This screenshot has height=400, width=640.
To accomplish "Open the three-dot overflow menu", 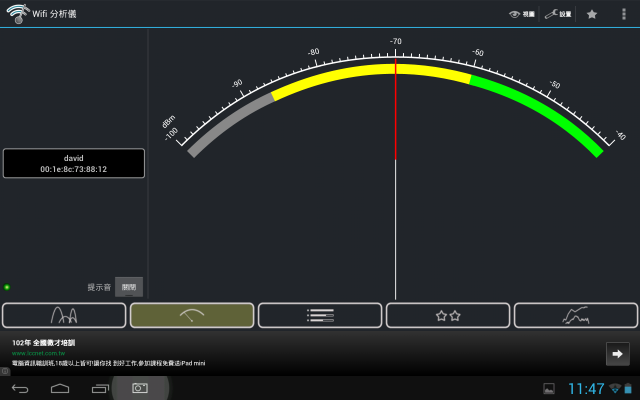I will (624, 14).
